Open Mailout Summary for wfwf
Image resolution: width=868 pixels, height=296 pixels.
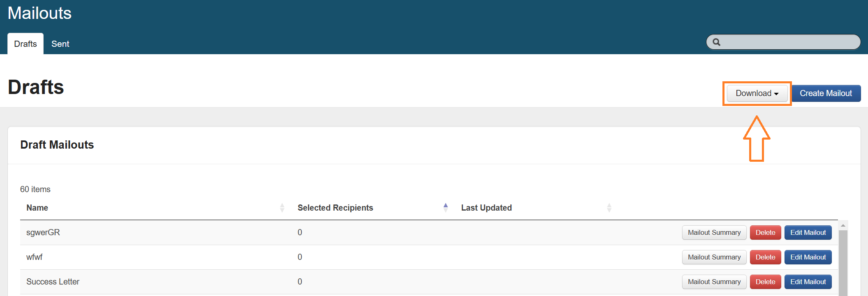point(714,257)
